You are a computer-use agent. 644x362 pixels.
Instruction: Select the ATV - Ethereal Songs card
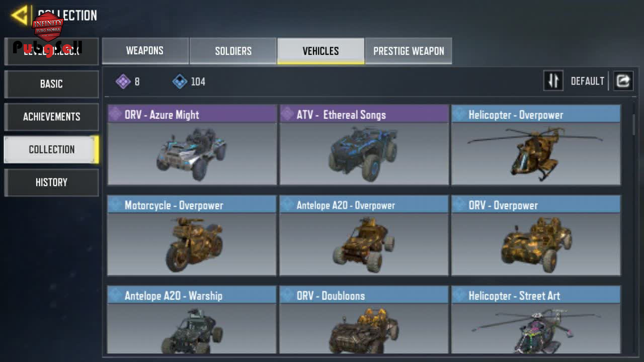point(364,145)
